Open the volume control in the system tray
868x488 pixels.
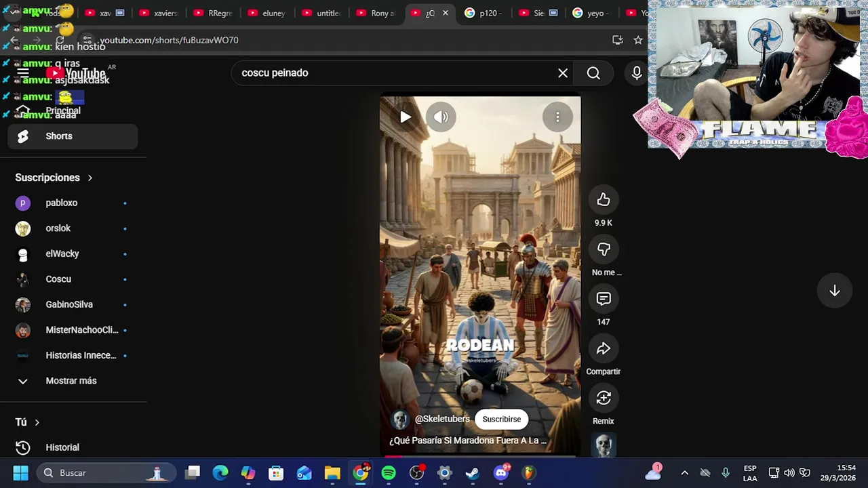tap(789, 473)
